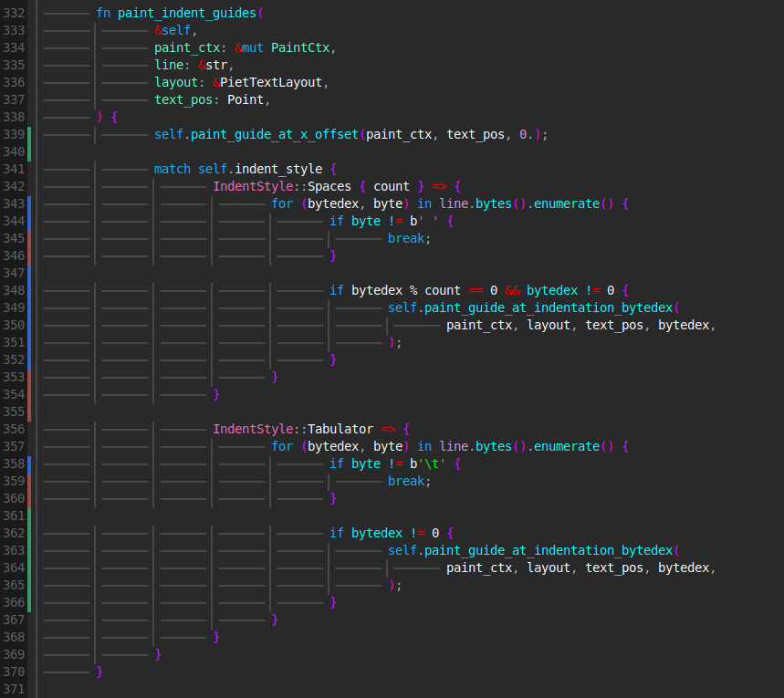Click the paint_guide_at_x_offset method call
The height and width of the screenshot is (698, 784).
pyautogui.click(x=275, y=134)
